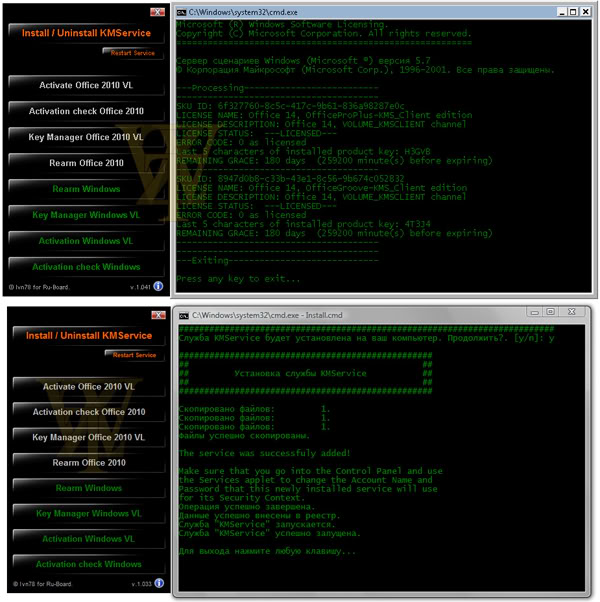The width and height of the screenshot is (600, 602).
Task: Click the v.1.033 version label
Action: click(x=142, y=584)
